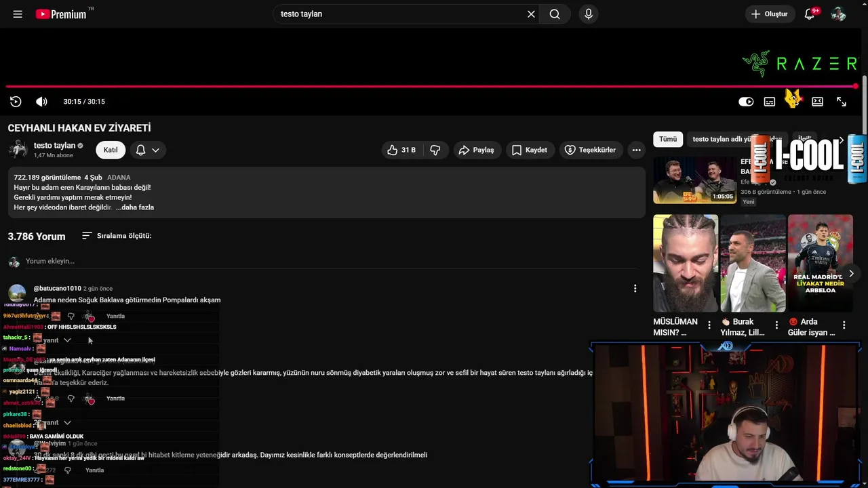Open Sıralama ölçütü sort menu
868x488 pixels.
pos(117,236)
